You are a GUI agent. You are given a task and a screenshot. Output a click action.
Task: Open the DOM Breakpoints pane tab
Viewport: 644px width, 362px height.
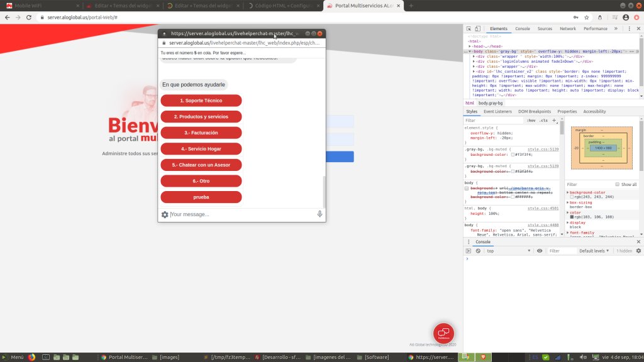coord(535,112)
